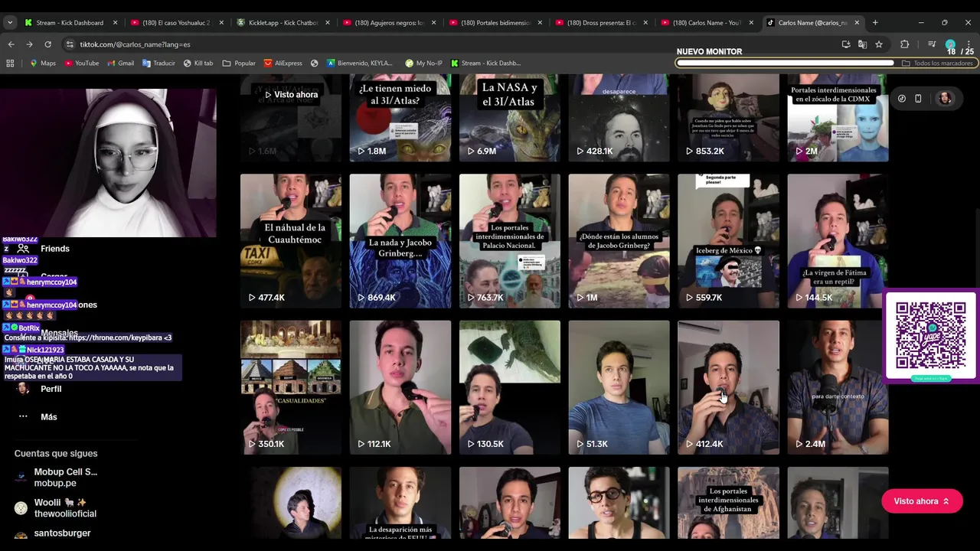This screenshot has height=551, width=980.
Task: Open video portales interdimensionales de Palacio Nacional
Action: tap(510, 241)
